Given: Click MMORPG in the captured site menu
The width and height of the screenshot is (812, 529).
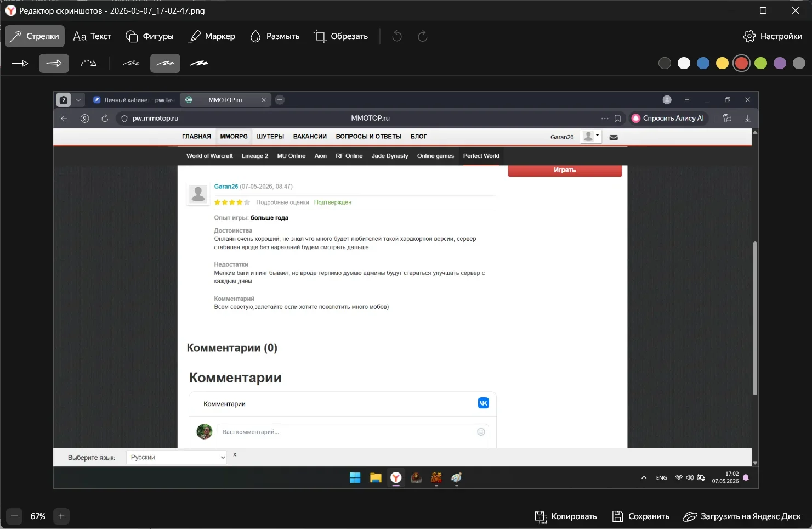Looking at the screenshot, I should click(234, 137).
